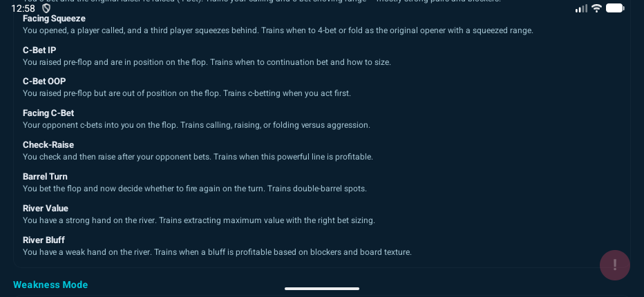Image resolution: width=644 pixels, height=297 pixels.
Task: Choose the Facing C-Bet scenario heading
Action: pos(48,113)
